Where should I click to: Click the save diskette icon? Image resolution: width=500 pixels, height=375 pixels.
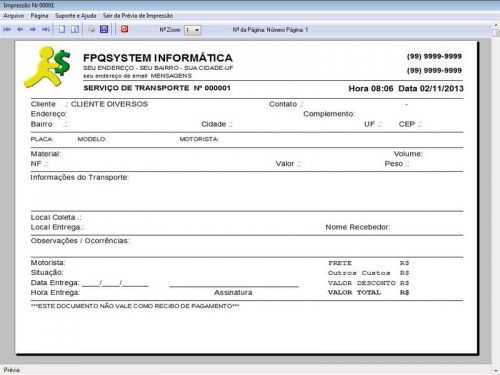click(x=104, y=29)
